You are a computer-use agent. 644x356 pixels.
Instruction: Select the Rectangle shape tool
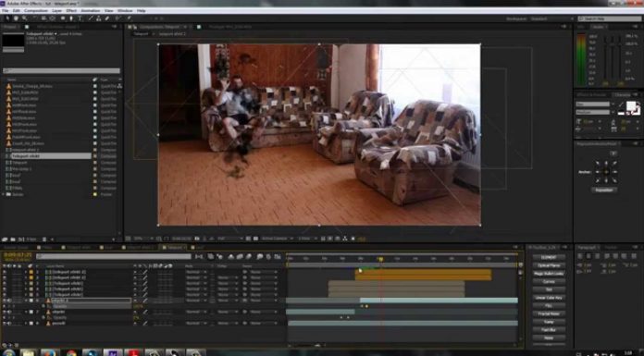[62, 18]
